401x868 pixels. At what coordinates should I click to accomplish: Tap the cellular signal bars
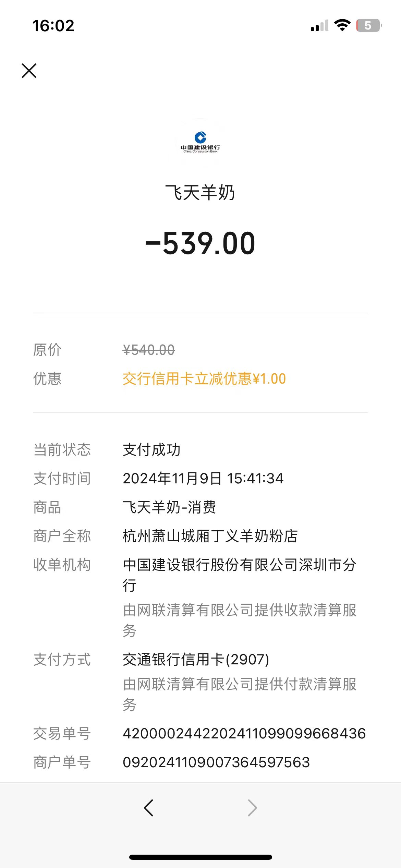[x=319, y=26]
